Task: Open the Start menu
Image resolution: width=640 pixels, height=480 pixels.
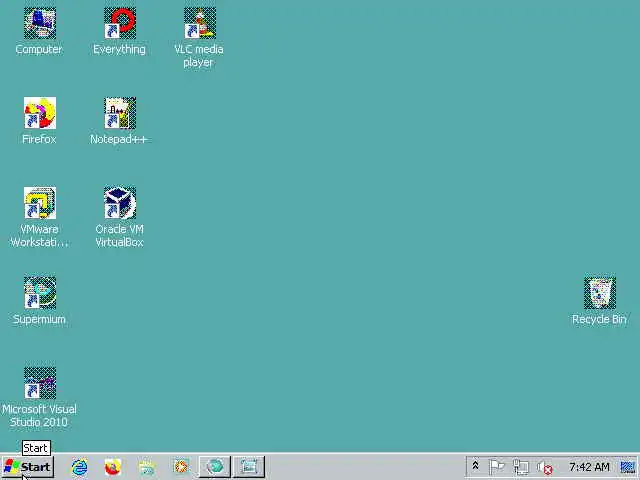Action: (x=28, y=467)
